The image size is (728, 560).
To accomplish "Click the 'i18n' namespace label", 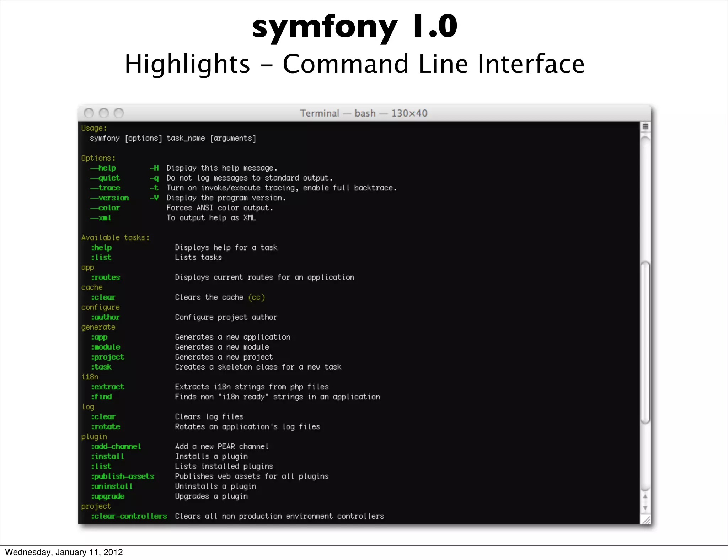I will tap(90, 377).
